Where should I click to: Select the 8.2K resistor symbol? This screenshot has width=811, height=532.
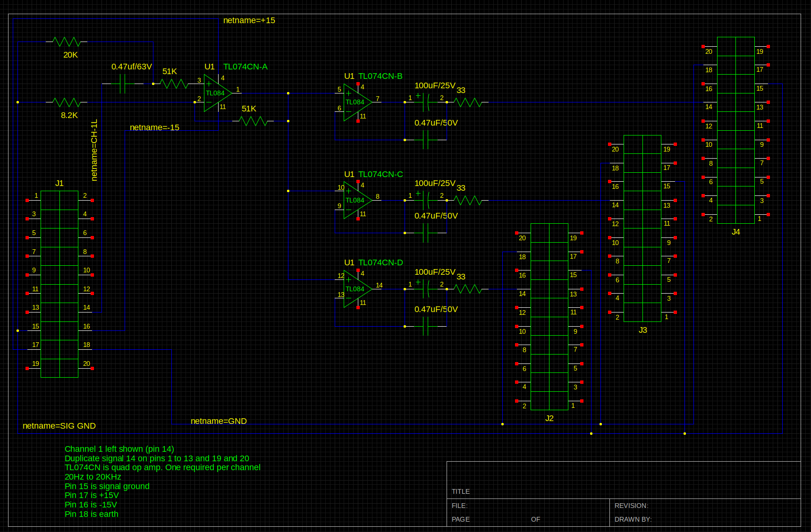[x=67, y=102]
